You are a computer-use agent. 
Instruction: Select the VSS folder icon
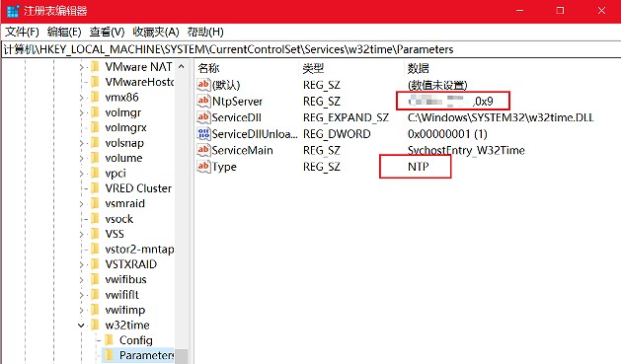point(95,234)
